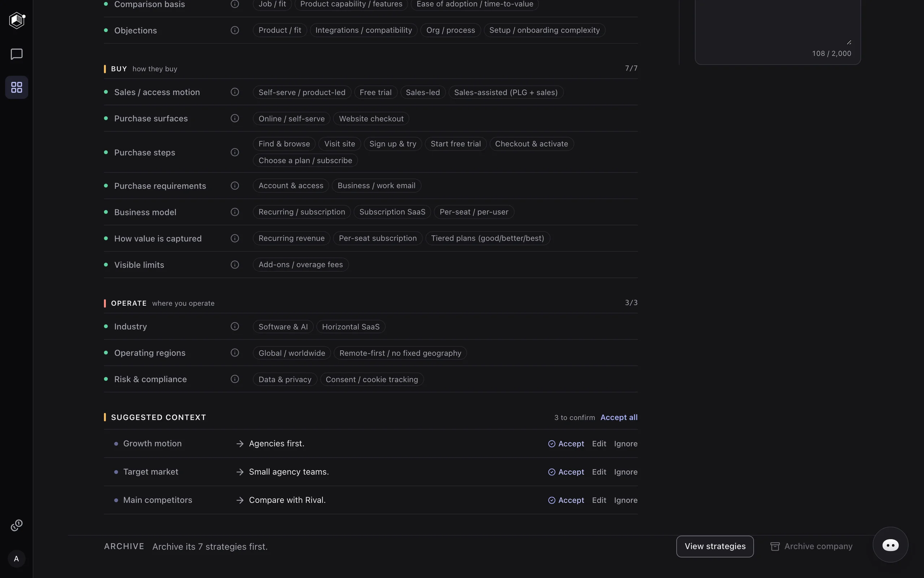Select the Self-serve / product-led tag

point(302,92)
